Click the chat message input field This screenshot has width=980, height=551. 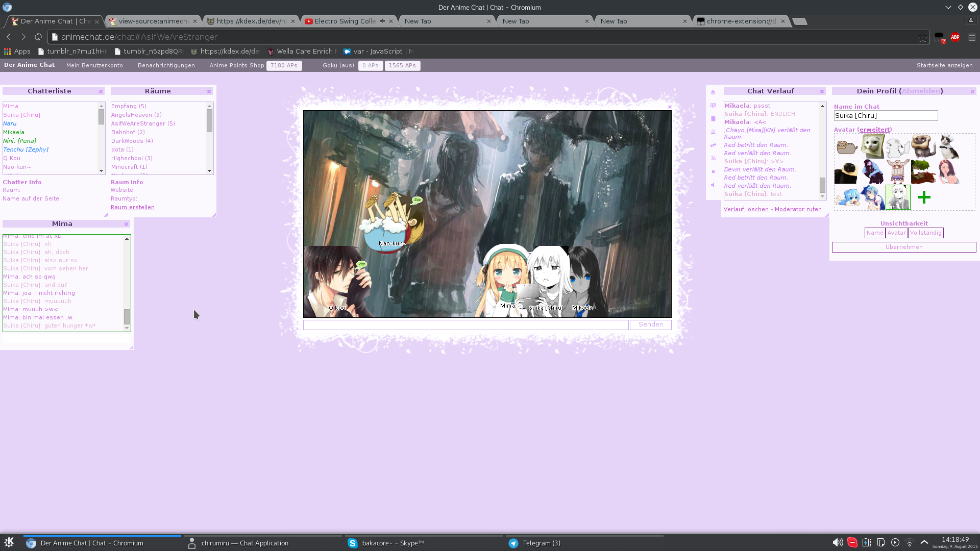pyautogui.click(x=465, y=325)
